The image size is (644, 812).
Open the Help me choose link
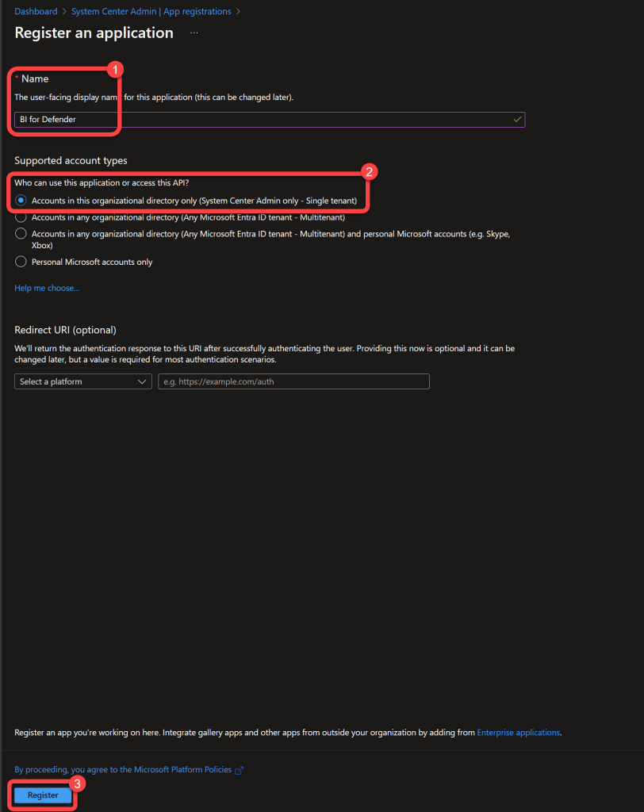pos(47,288)
